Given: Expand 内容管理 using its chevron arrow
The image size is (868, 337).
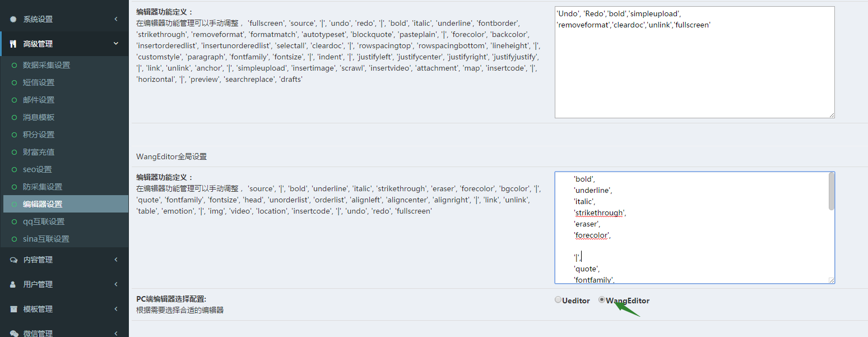Looking at the screenshot, I should [x=116, y=260].
